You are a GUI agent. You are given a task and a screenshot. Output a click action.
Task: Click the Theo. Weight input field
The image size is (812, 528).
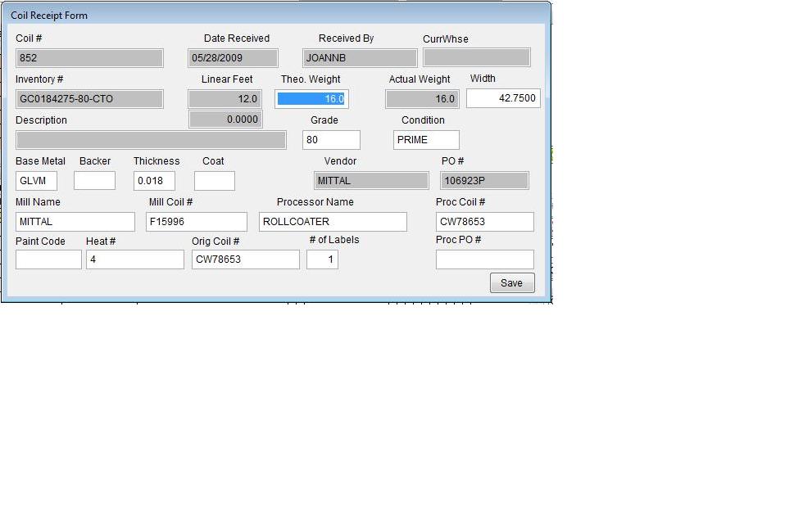312,99
